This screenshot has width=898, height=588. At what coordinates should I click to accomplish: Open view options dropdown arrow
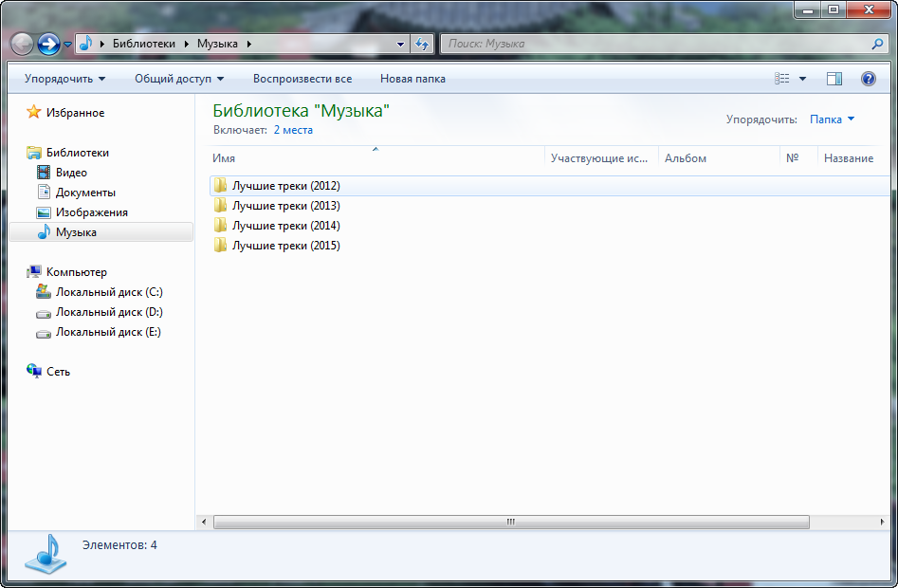803,79
